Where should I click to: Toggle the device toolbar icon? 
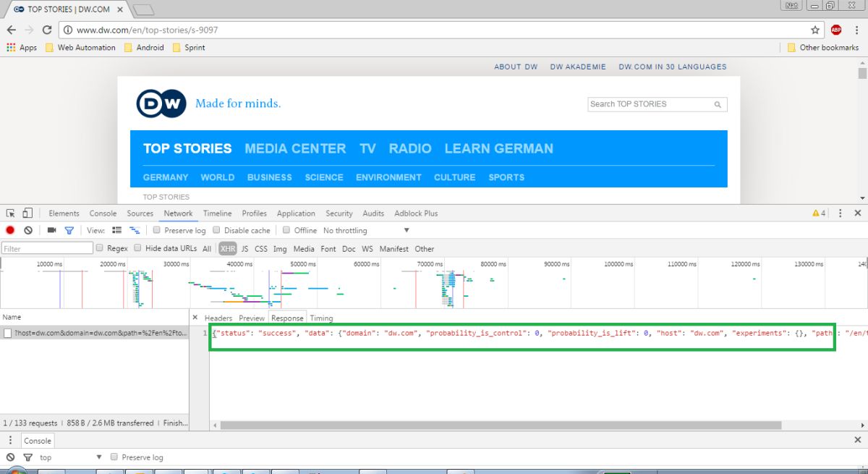coord(27,213)
